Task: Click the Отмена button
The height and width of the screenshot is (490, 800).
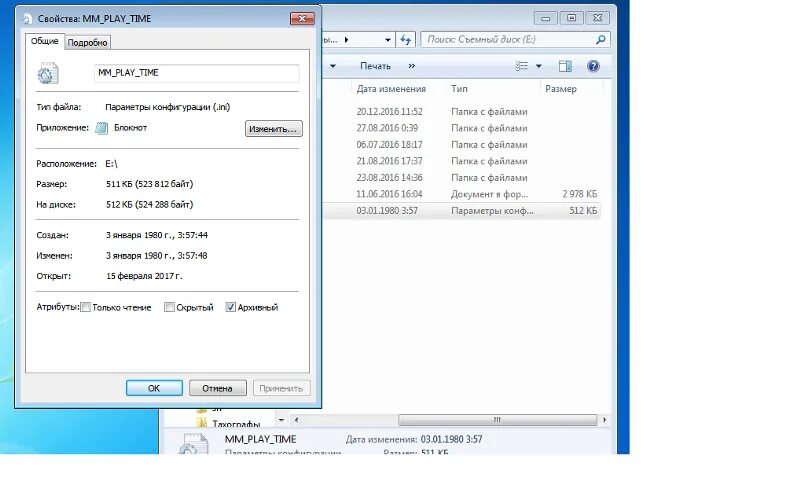Action: tap(217, 388)
